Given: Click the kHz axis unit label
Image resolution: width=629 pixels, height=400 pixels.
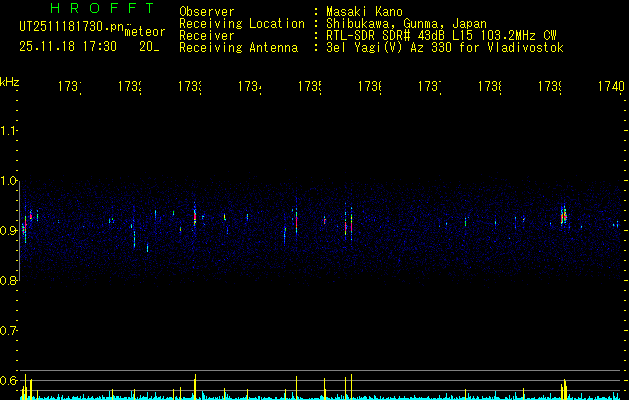Looking at the screenshot, I should tap(10, 82).
